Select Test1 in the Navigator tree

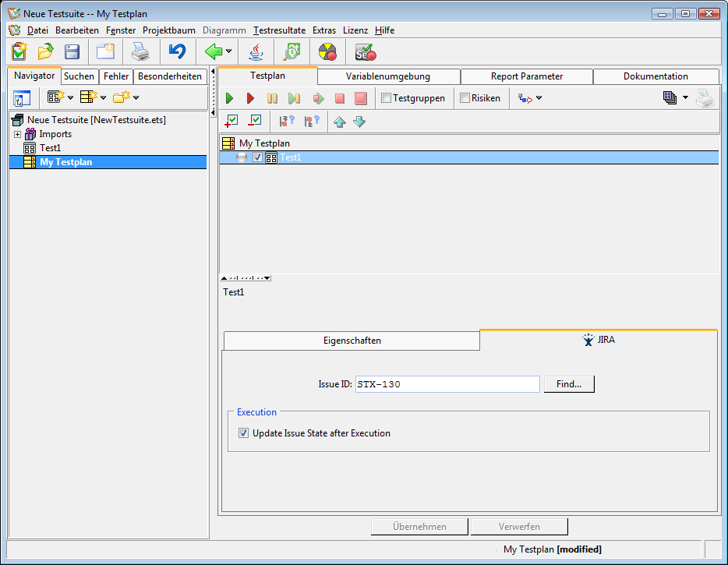50,148
